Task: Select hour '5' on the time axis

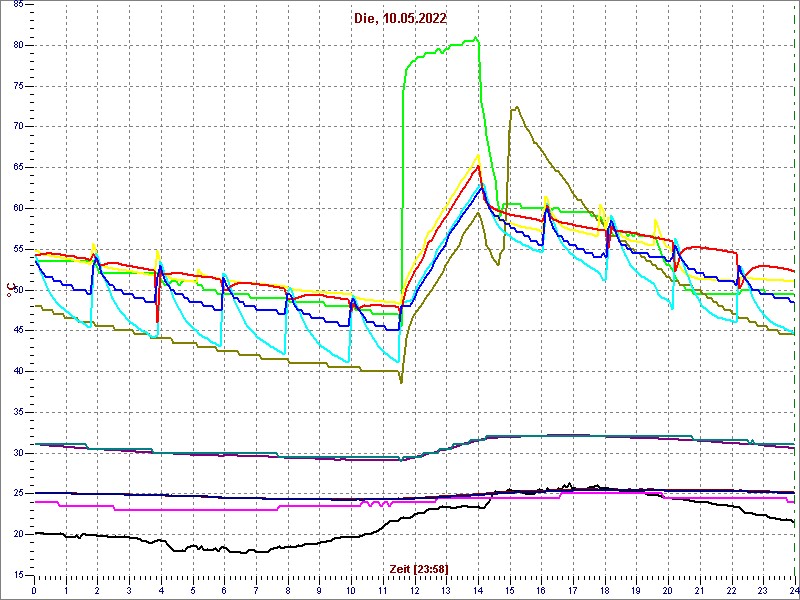Action: point(193,591)
